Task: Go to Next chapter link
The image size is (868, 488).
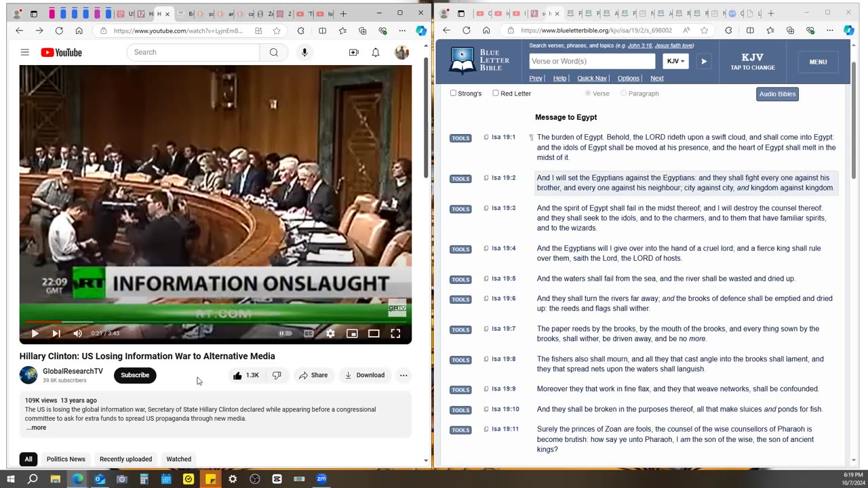Action: [x=656, y=79]
